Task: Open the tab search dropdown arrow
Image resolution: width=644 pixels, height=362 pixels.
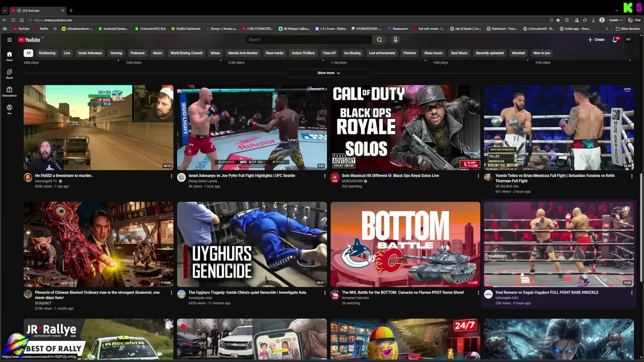Action: pyautogui.click(x=5, y=11)
